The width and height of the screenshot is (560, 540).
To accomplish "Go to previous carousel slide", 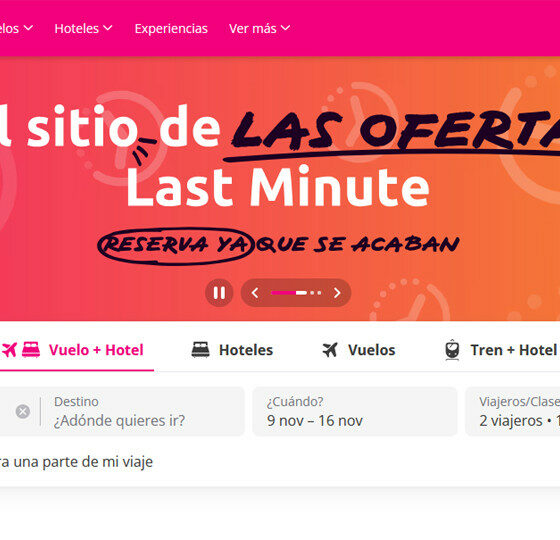I will point(255,293).
